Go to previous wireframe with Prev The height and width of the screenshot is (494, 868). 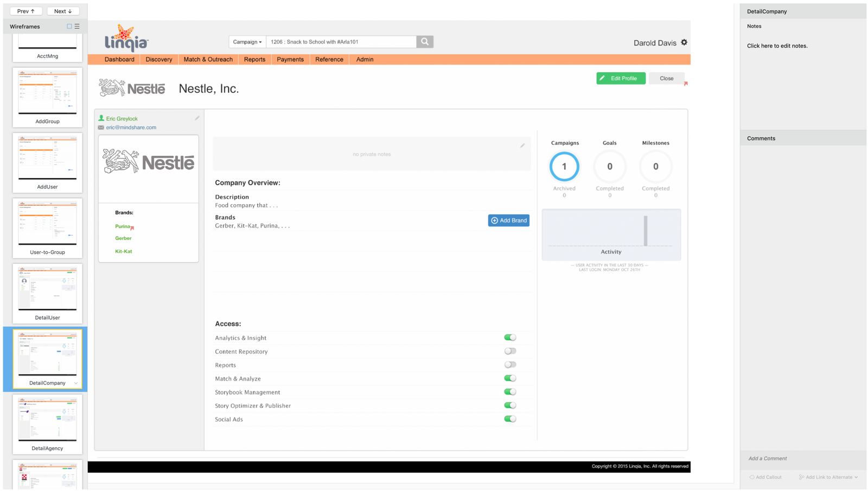click(25, 11)
